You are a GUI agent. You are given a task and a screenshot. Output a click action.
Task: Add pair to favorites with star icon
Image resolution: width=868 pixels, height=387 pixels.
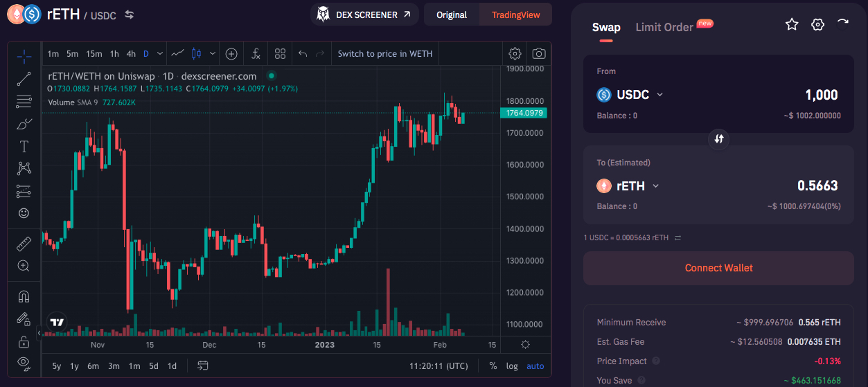[x=792, y=24]
